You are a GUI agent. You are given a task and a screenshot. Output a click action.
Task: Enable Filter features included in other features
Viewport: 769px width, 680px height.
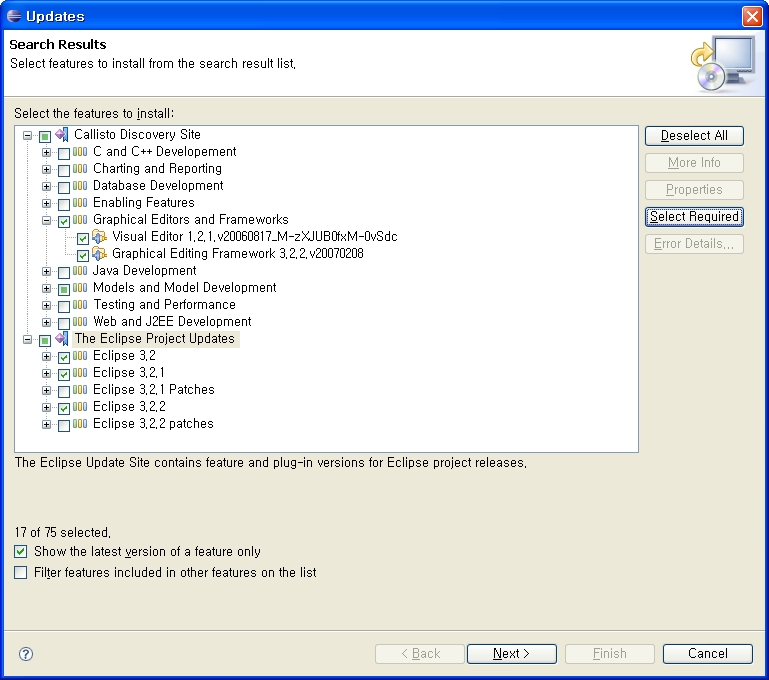(21, 573)
